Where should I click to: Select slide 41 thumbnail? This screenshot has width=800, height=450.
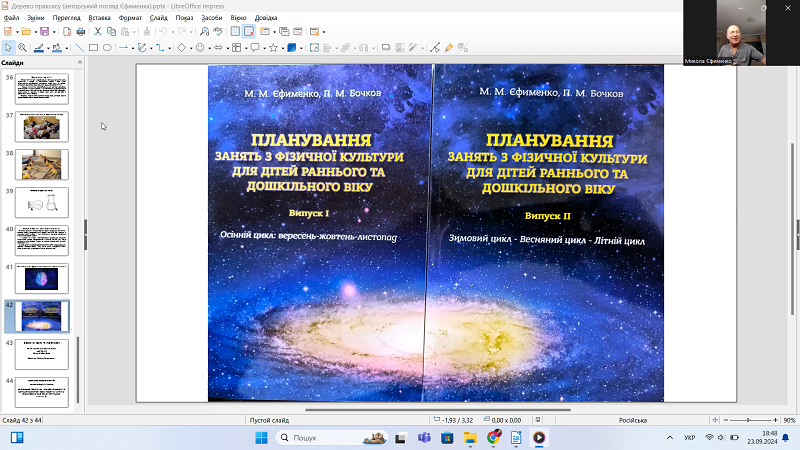point(42,278)
